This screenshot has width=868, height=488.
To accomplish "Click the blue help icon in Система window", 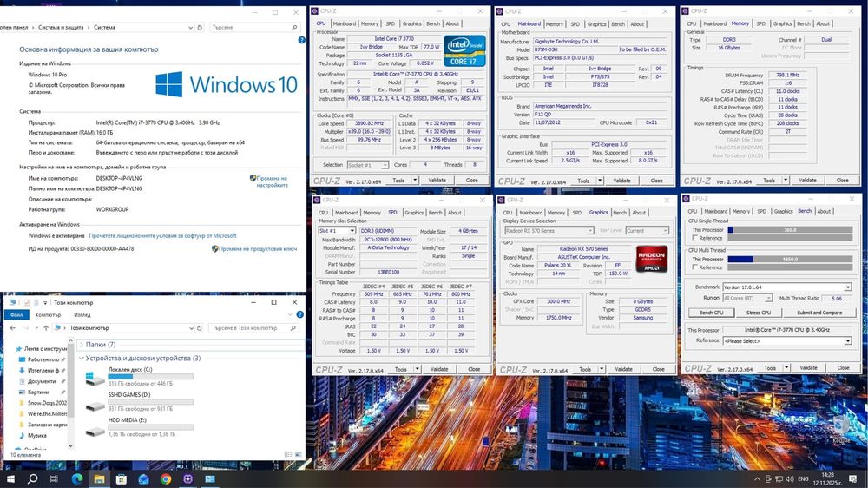I will pos(301,40).
